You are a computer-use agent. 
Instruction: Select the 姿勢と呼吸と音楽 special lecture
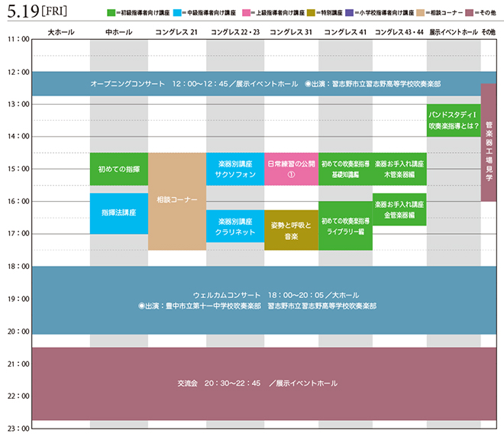point(291,230)
